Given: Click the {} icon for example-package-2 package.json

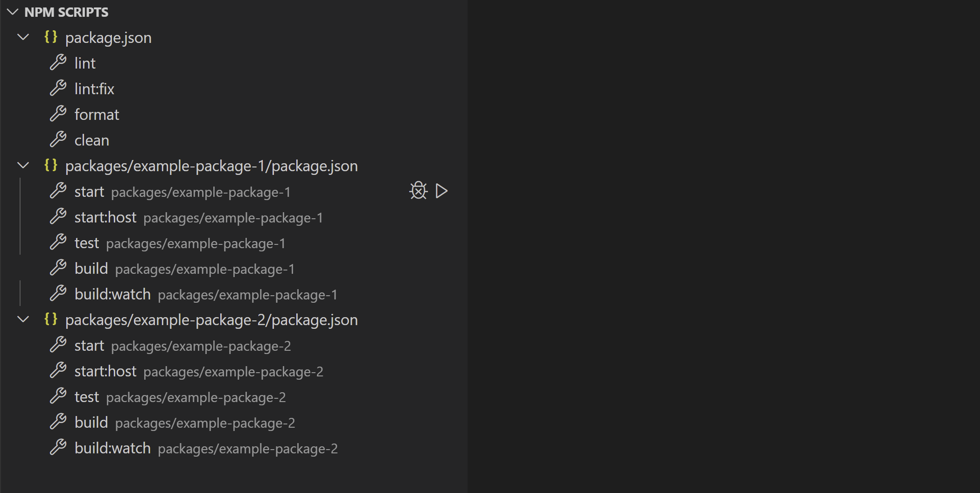Looking at the screenshot, I should [x=51, y=319].
